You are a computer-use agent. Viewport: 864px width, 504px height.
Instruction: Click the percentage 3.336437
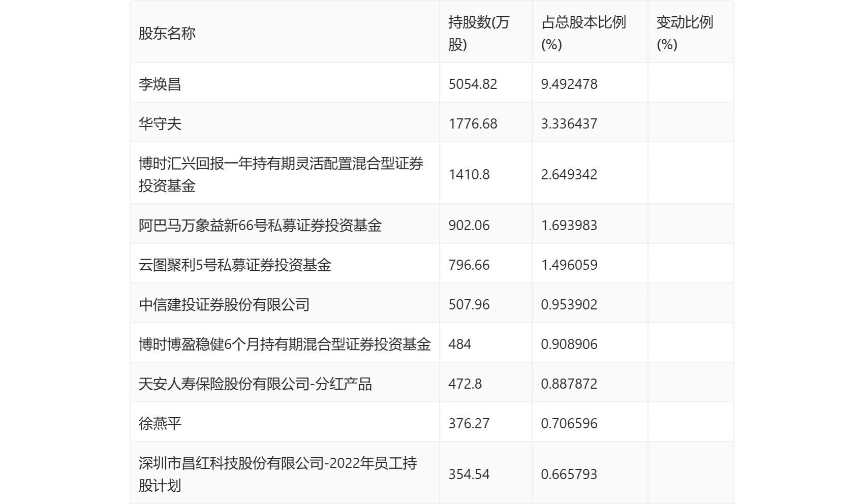point(569,123)
